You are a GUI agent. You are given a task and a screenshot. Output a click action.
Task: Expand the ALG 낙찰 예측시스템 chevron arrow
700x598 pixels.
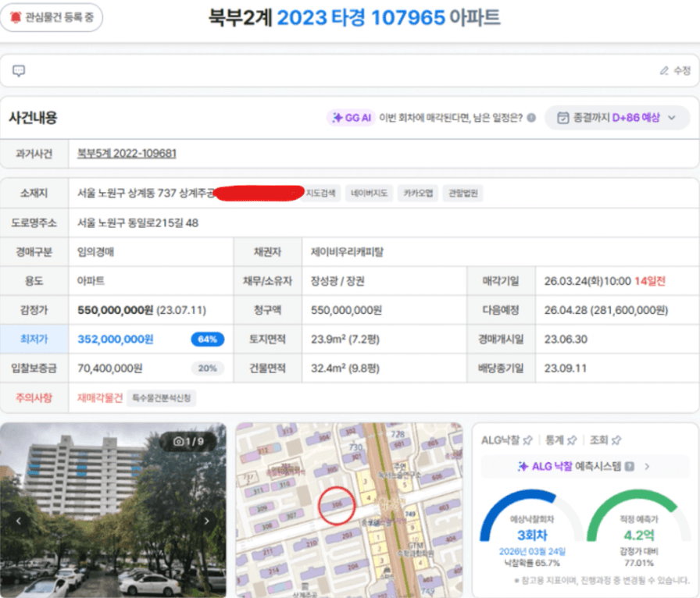click(x=647, y=467)
